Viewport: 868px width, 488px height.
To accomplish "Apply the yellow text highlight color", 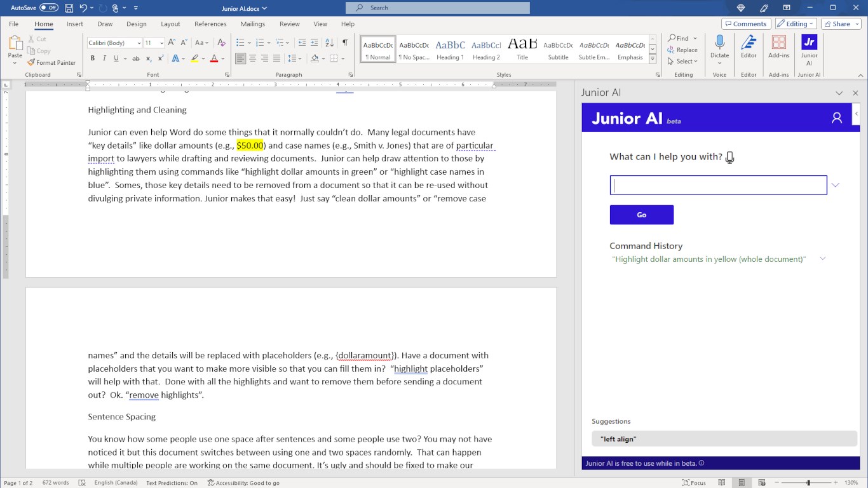I will (194, 58).
